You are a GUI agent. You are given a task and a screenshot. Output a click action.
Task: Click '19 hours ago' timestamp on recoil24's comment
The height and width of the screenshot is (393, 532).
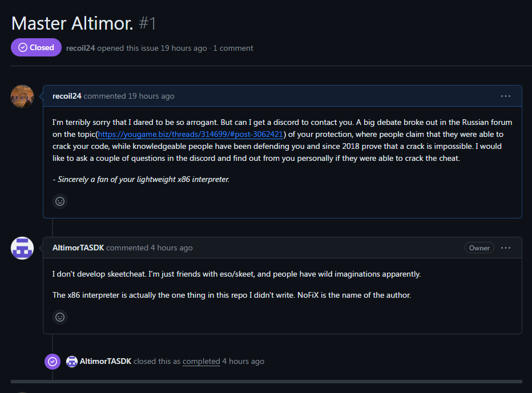pyautogui.click(x=151, y=96)
